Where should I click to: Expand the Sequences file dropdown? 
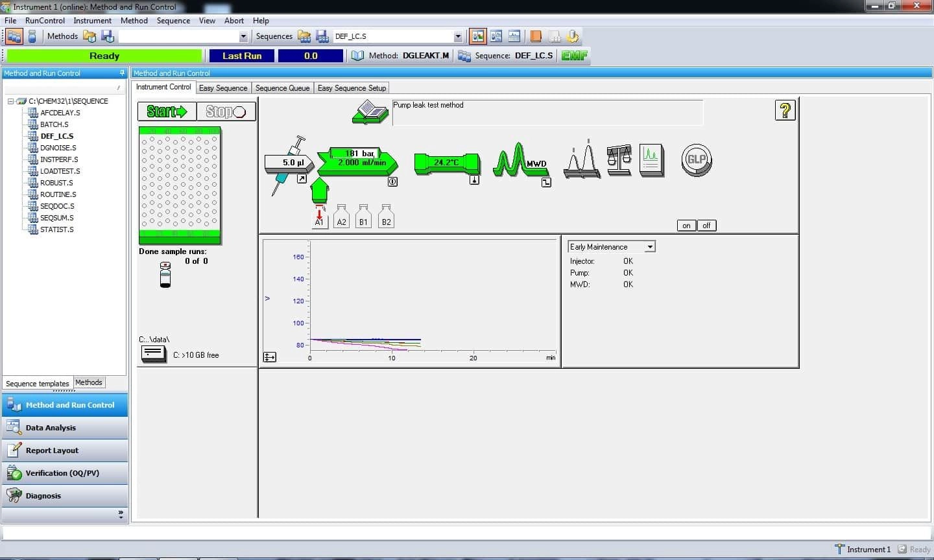458,37
